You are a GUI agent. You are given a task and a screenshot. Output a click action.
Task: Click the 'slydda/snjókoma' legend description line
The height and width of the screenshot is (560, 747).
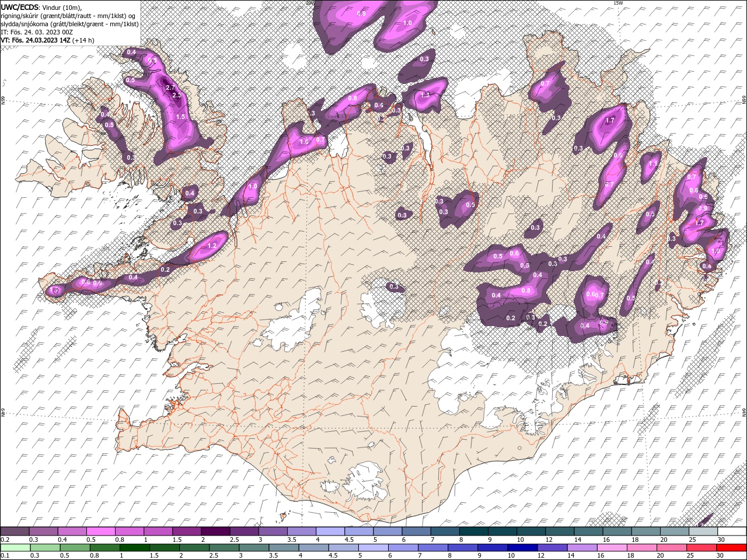pos(69,24)
